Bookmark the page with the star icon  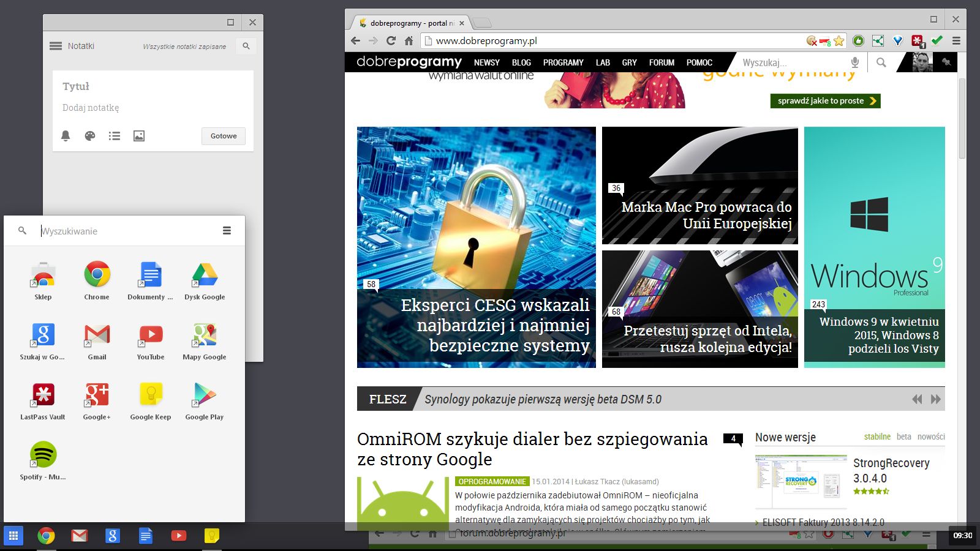click(839, 41)
